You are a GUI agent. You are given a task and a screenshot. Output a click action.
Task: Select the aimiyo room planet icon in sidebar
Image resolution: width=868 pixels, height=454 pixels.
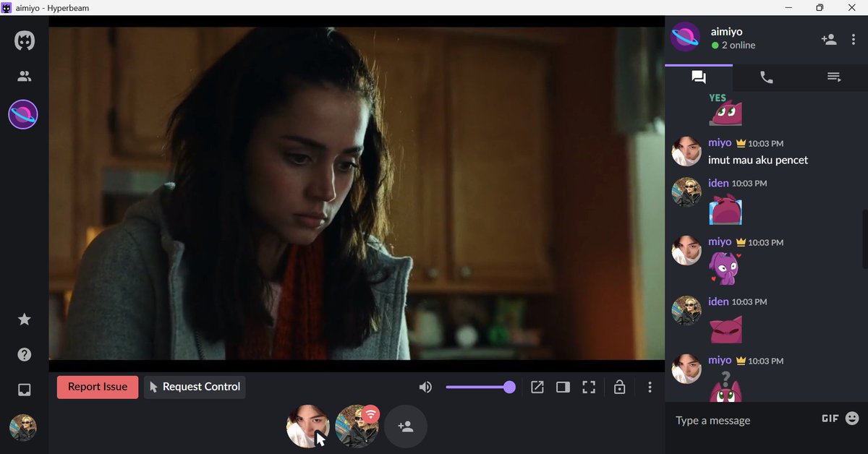(23, 114)
